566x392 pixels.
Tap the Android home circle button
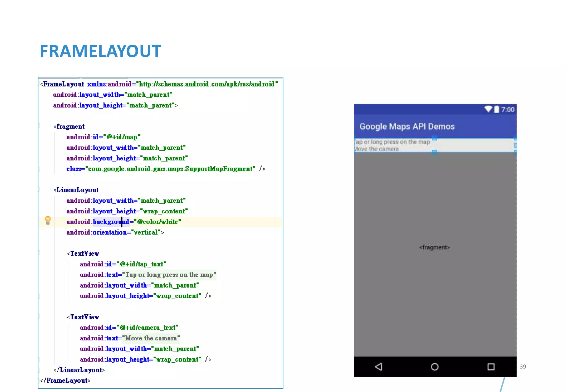(434, 367)
